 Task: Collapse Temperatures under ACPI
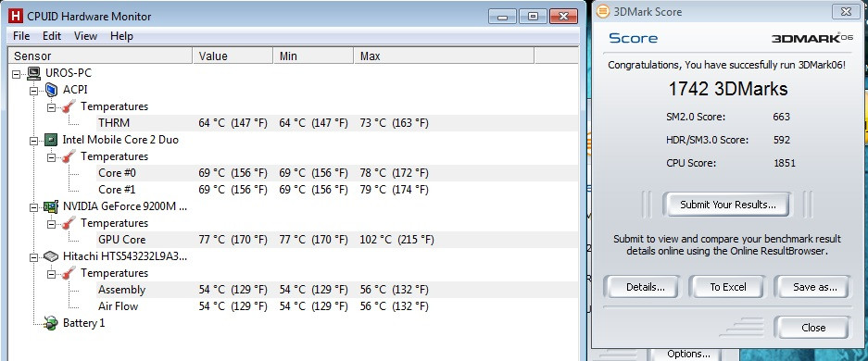coord(52,106)
